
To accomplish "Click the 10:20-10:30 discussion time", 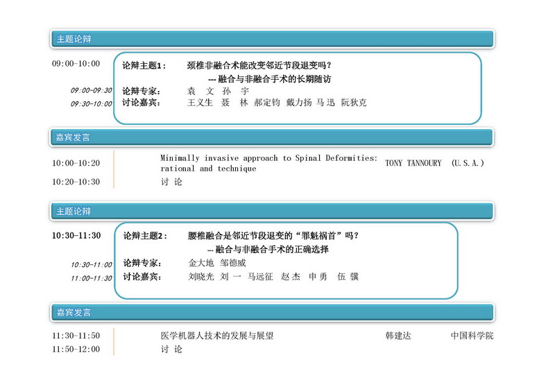I will pyautogui.click(x=76, y=182).
